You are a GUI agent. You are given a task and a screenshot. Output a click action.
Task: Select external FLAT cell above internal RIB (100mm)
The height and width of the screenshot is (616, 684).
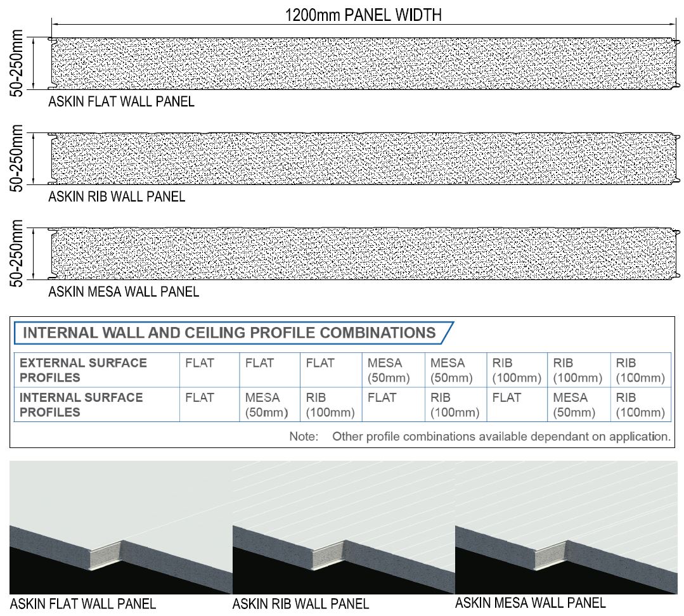point(331,370)
